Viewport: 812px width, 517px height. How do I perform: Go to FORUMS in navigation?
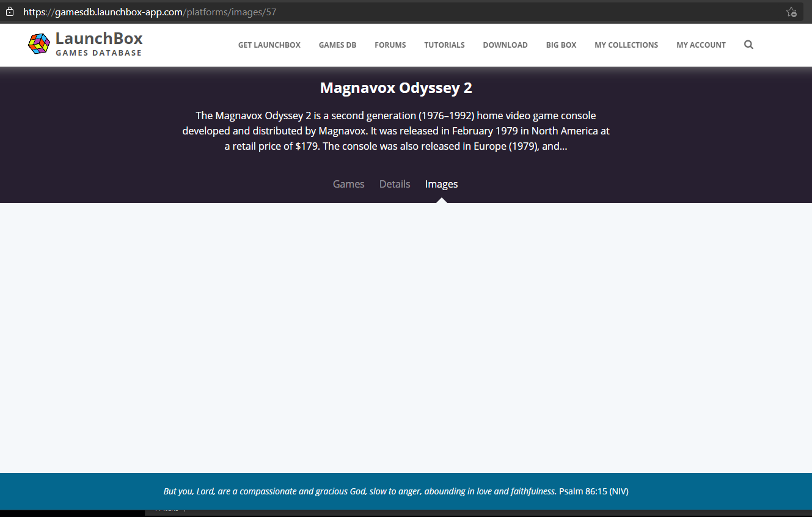(x=390, y=45)
